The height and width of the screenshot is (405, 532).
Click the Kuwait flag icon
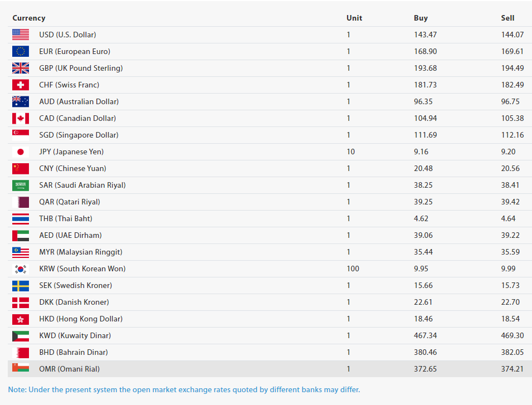[20, 335]
